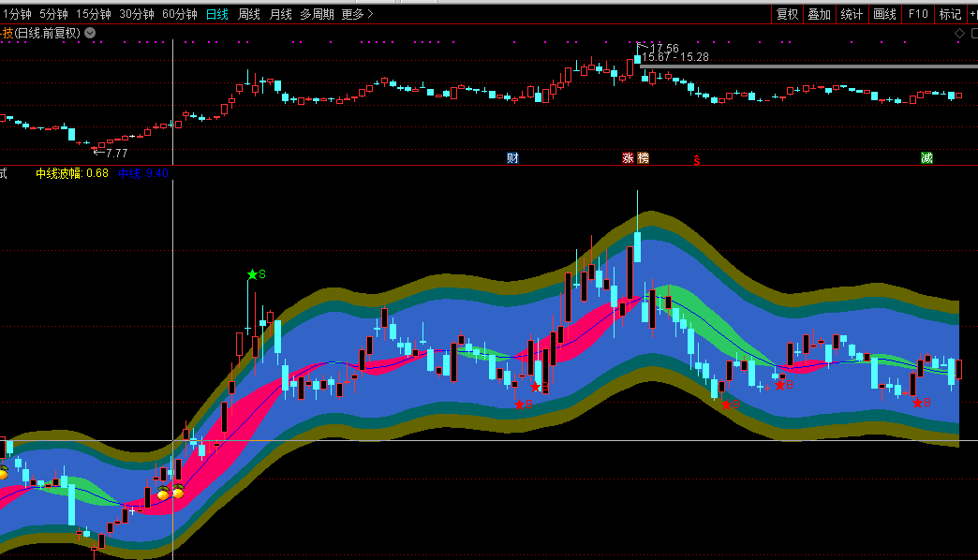
Task: Switch to the 1分钟 period
Action: (x=17, y=14)
